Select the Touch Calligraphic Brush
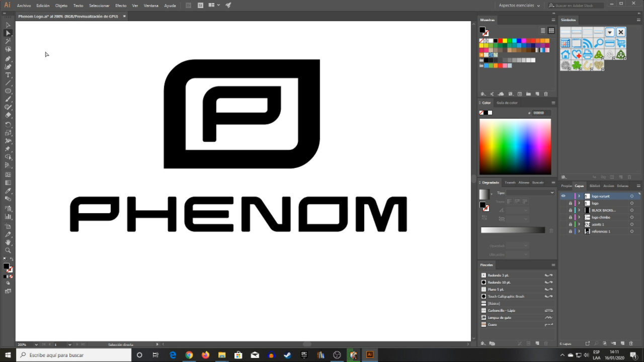Image resolution: width=644 pixels, height=362 pixels. (517, 297)
